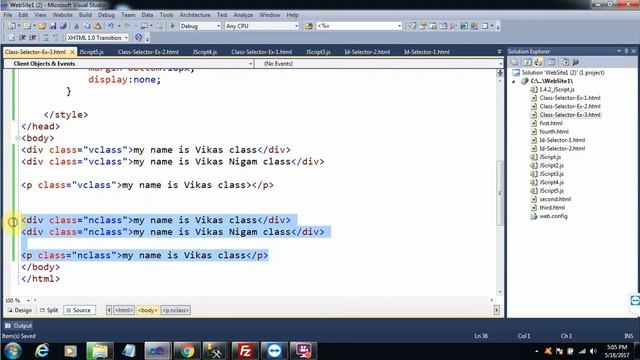Close the Class-Selector-Ex-3.html tab
Screen dimensions: 640x360
(73, 52)
